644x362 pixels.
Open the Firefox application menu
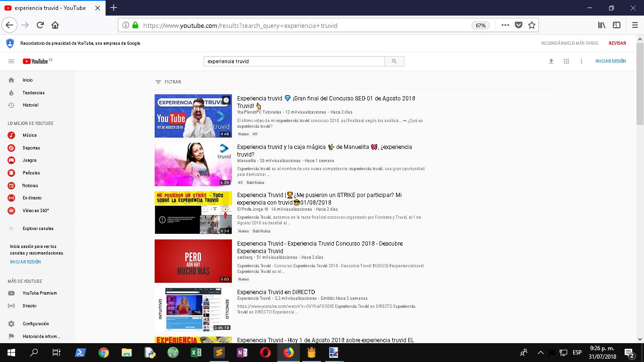pos(635,25)
